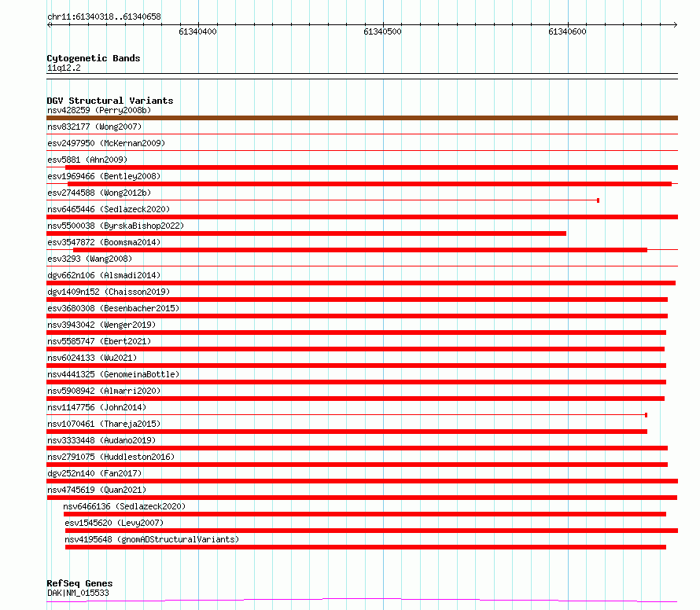This screenshot has width=700, height=610.
Task: Select nsv4441325 (GenomeinaBottle) variant label
Action: 113,374
